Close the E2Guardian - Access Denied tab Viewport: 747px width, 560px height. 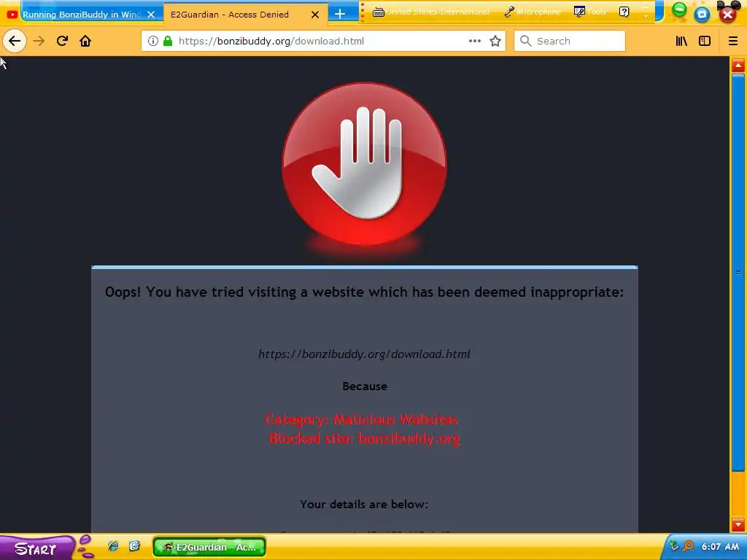[x=315, y=15]
